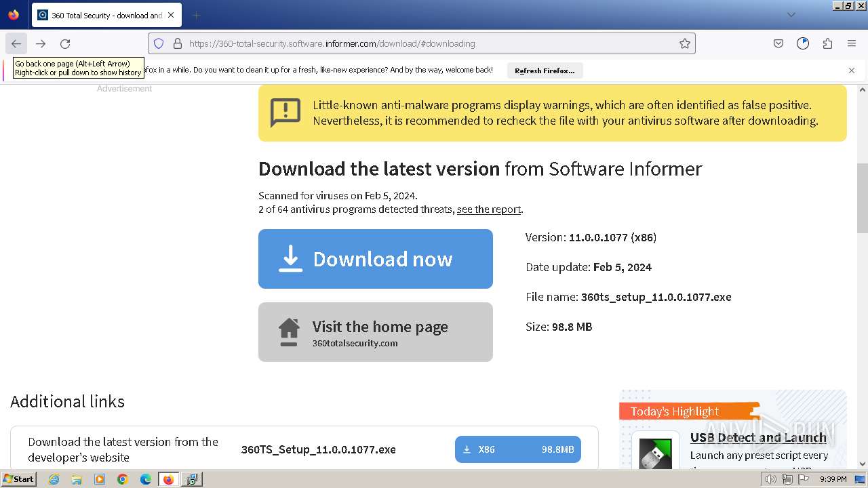The width and height of the screenshot is (868, 488).
Task: Open the File Explorer taskbar icon
Action: [x=77, y=479]
